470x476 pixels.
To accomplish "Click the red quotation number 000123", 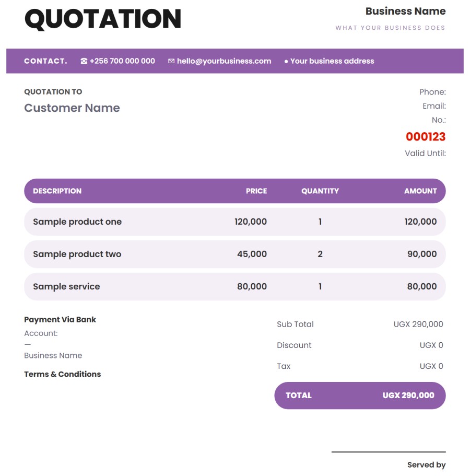I will pyautogui.click(x=426, y=136).
